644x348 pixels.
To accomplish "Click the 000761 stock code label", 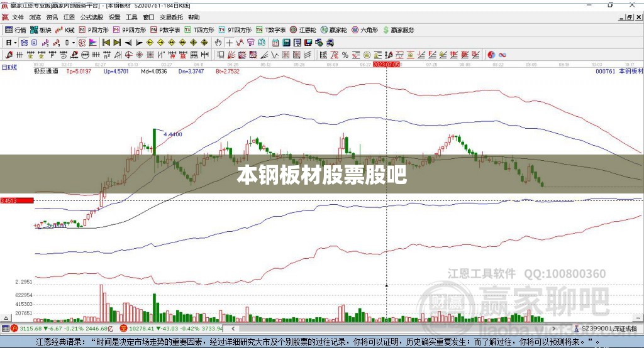I will tap(606, 72).
